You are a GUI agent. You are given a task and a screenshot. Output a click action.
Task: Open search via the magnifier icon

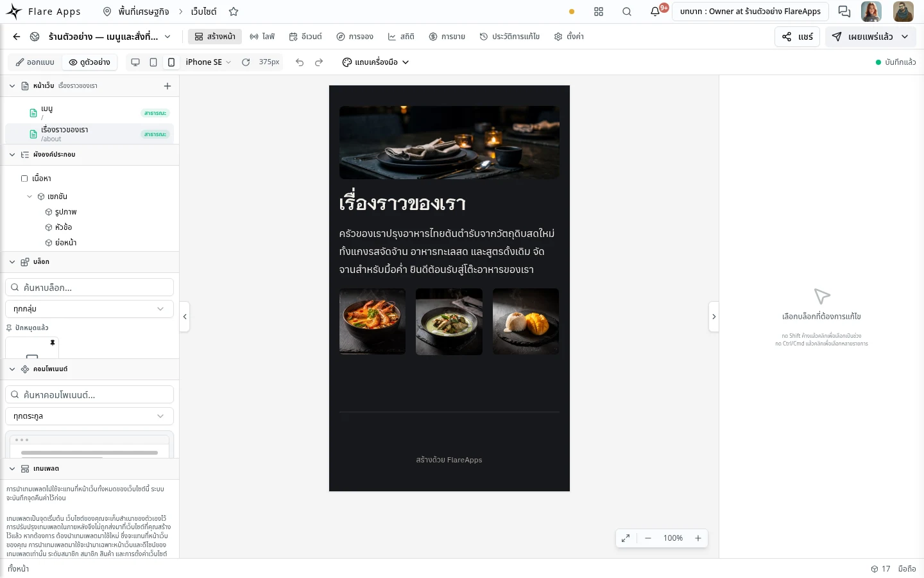pyautogui.click(x=627, y=12)
